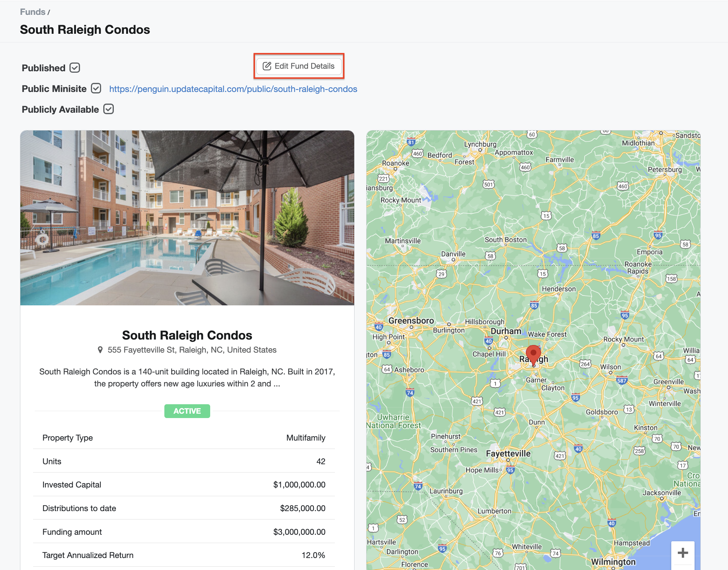Click the pencil icon in Edit Fund Details
728x570 pixels.
(267, 66)
